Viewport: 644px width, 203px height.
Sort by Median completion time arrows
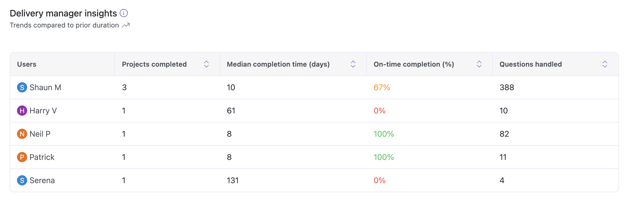point(353,64)
